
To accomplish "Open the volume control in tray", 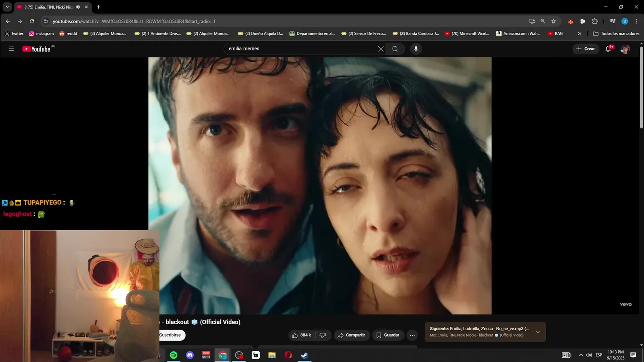I will [589, 355].
